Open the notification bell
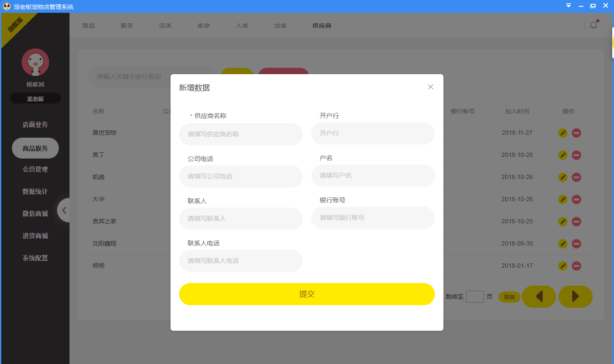The height and width of the screenshot is (364, 614). coord(593,25)
